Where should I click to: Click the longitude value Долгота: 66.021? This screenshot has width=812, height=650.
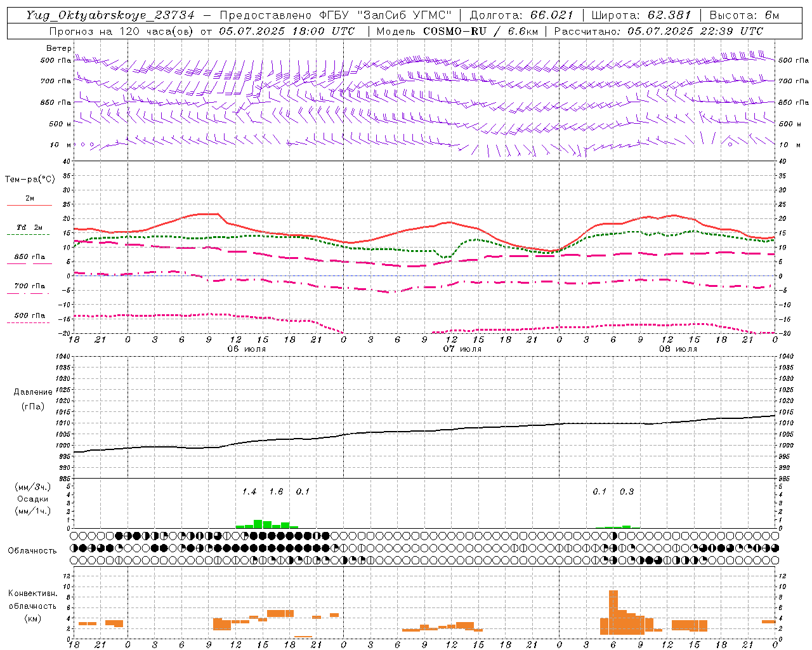click(x=521, y=15)
